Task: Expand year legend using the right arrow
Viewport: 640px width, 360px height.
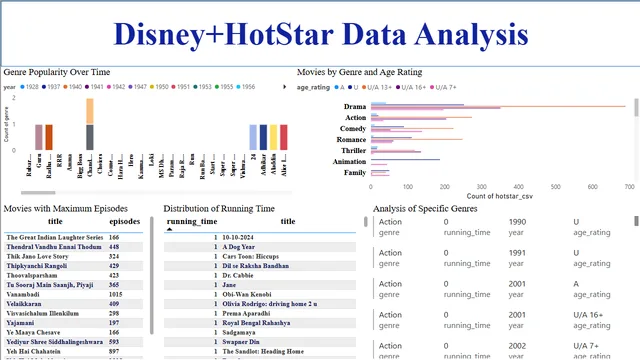Action: click(284, 87)
